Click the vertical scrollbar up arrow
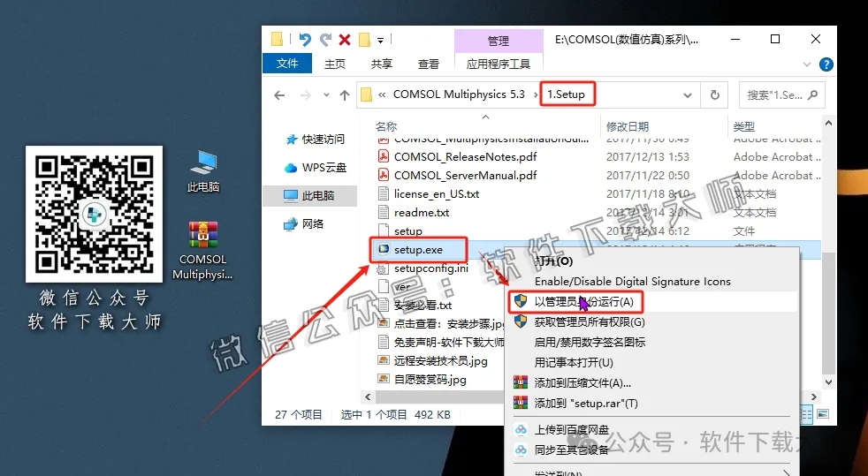 click(829, 125)
